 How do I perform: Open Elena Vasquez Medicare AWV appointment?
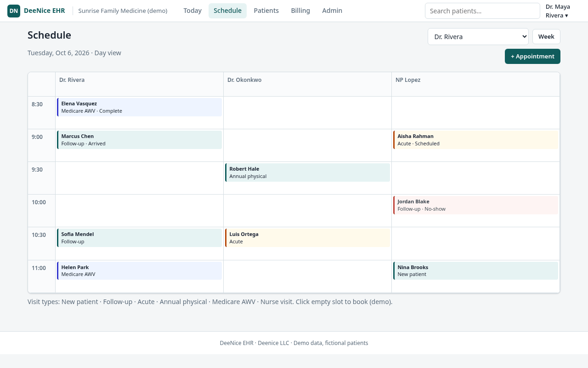139,107
